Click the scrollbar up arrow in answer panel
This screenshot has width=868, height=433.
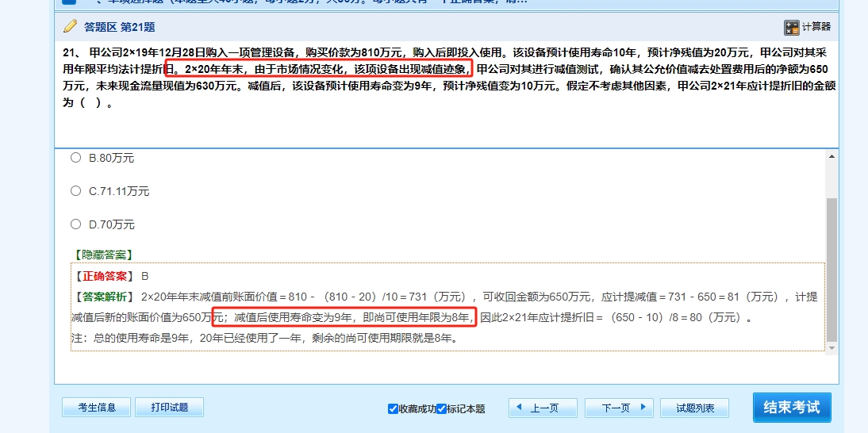[832, 157]
